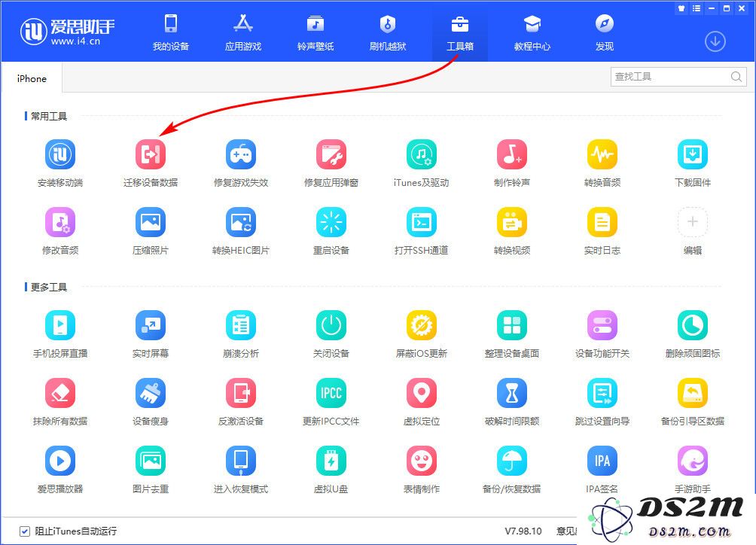Open 教程中心 tab
Image resolution: width=756 pixels, height=545 pixels.
532,32
